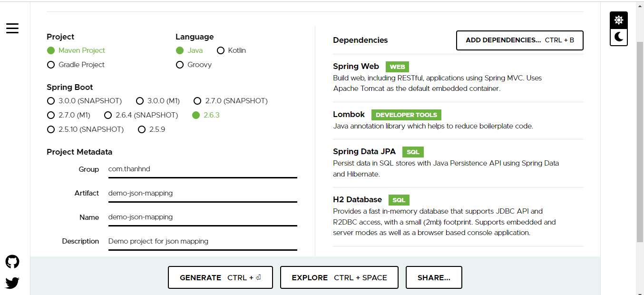Click the Description input field

tap(202, 241)
